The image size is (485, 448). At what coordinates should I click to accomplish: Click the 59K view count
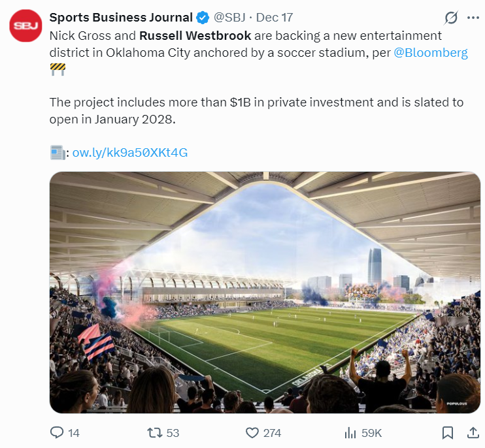(372, 432)
